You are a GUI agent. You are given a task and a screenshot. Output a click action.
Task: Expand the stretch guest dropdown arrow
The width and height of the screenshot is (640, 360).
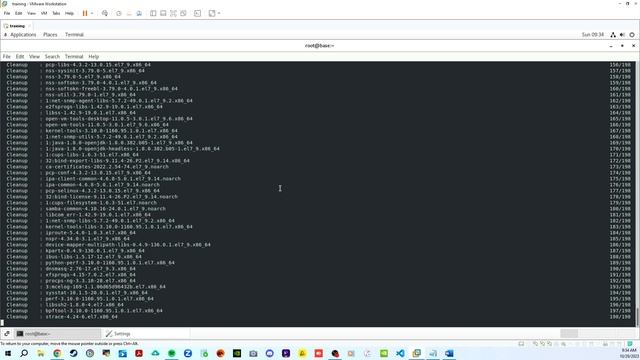click(219, 13)
